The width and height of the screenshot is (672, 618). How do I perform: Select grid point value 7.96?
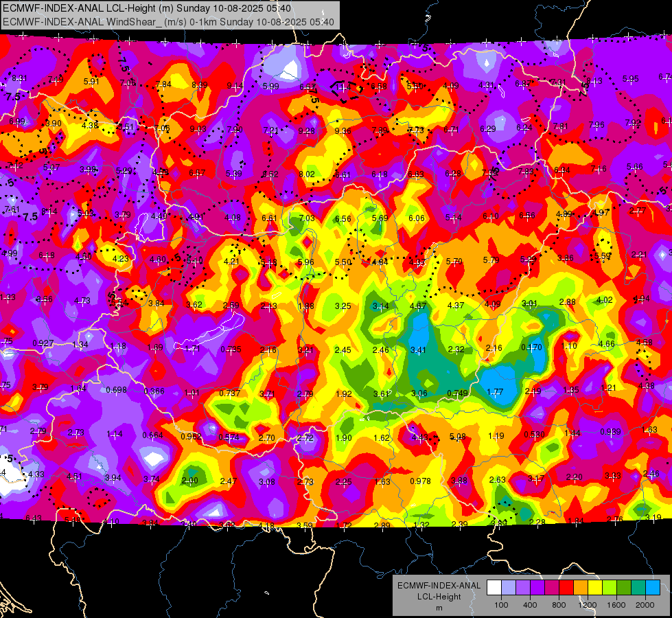tap(596, 125)
